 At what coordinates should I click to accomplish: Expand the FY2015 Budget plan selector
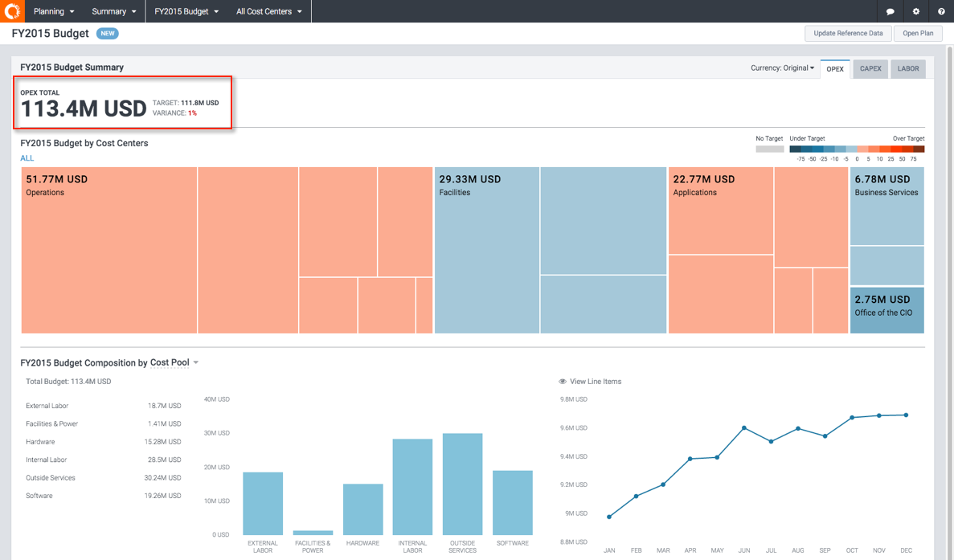click(x=186, y=11)
